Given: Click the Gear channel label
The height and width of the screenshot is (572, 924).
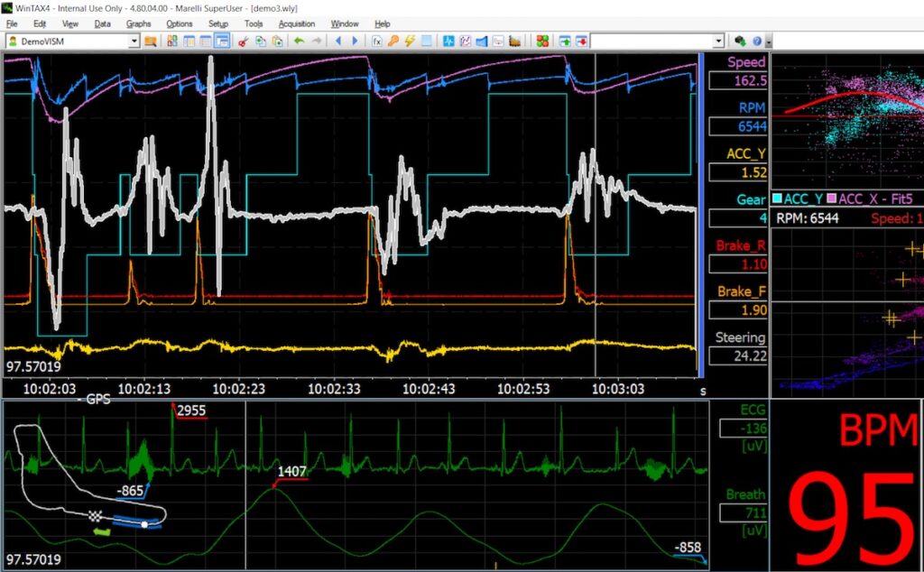Looking at the screenshot, I should click(751, 199).
